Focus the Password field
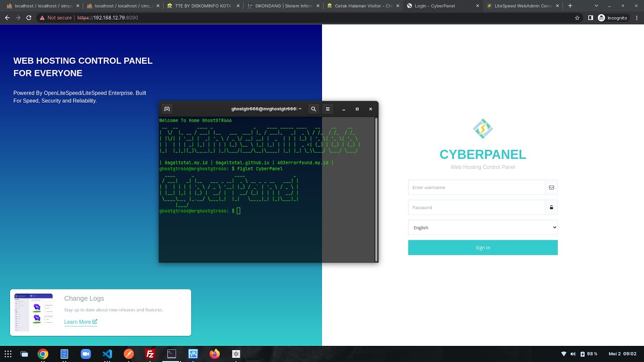 coord(476,207)
